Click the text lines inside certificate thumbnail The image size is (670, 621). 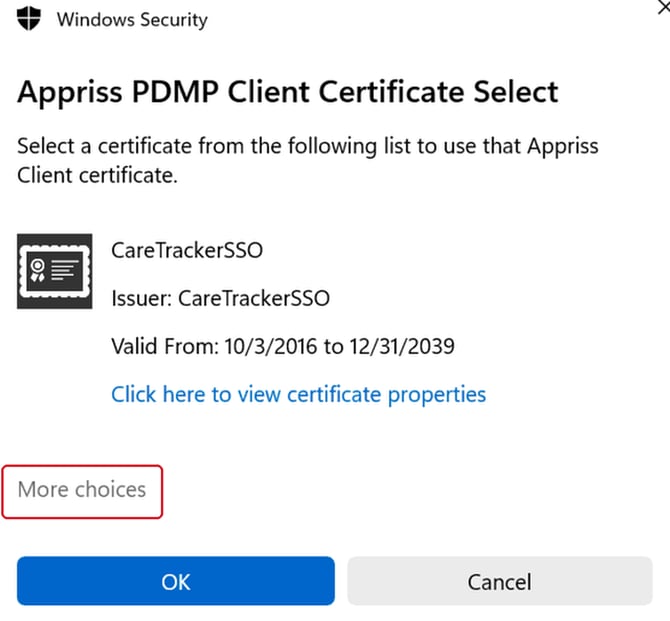click(x=65, y=271)
